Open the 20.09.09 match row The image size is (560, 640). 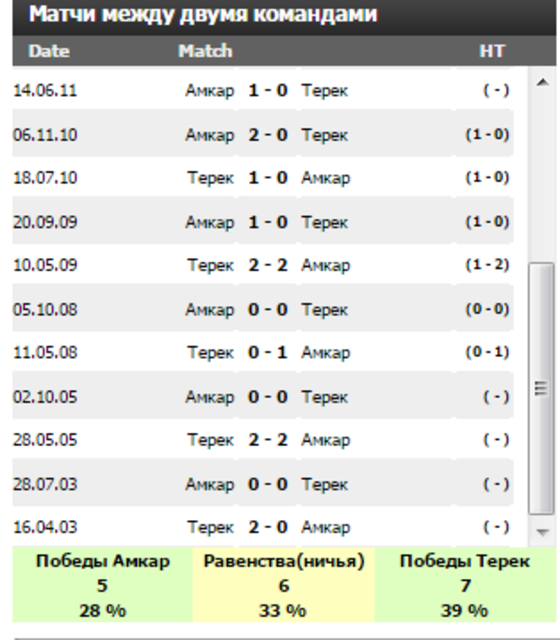coord(263,222)
